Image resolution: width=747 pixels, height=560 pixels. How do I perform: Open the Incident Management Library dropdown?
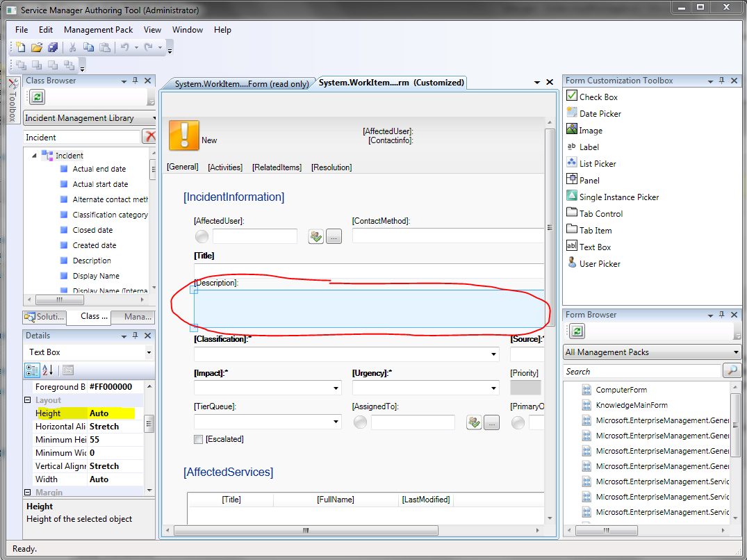coord(154,117)
